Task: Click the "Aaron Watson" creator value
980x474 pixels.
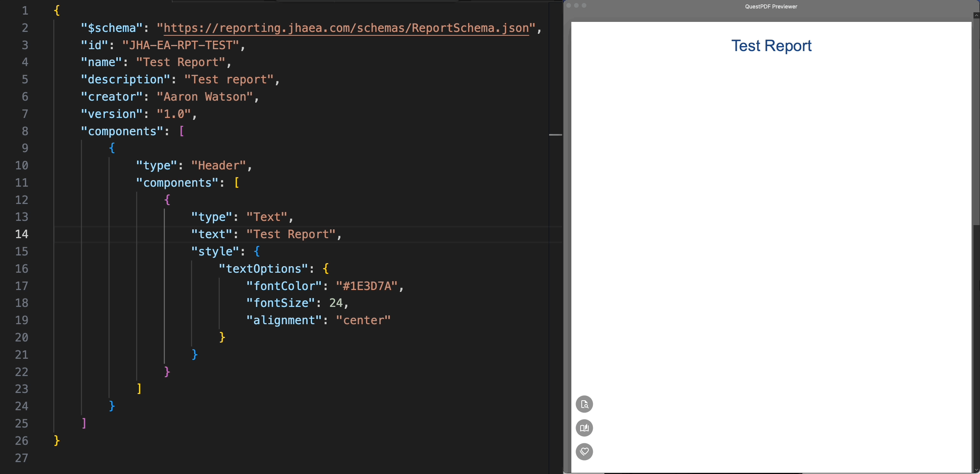Action: tap(205, 96)
